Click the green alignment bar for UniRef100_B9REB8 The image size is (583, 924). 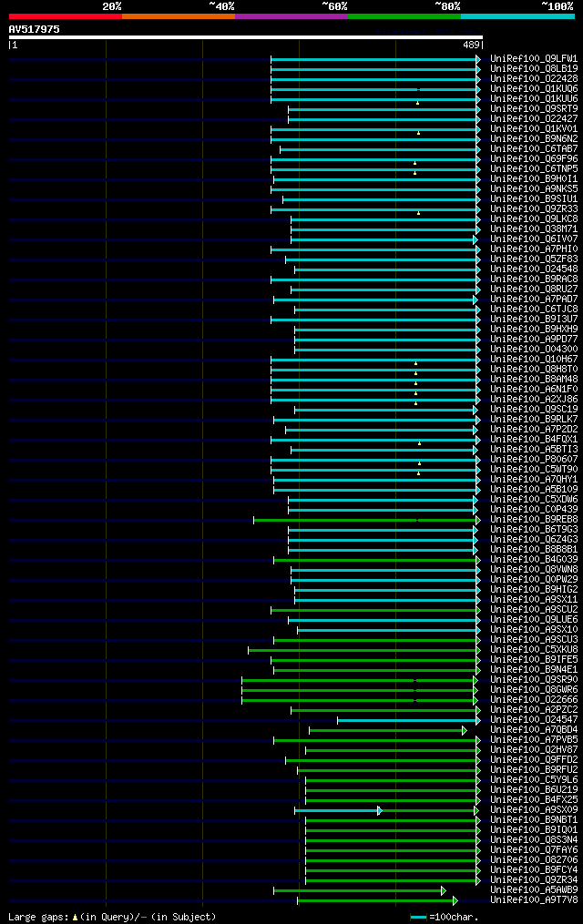[x=367, y=521]
